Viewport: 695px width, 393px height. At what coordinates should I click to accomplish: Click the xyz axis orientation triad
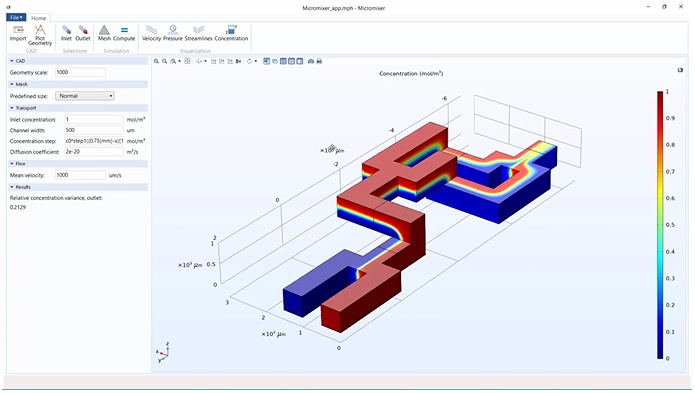[163, 353]
